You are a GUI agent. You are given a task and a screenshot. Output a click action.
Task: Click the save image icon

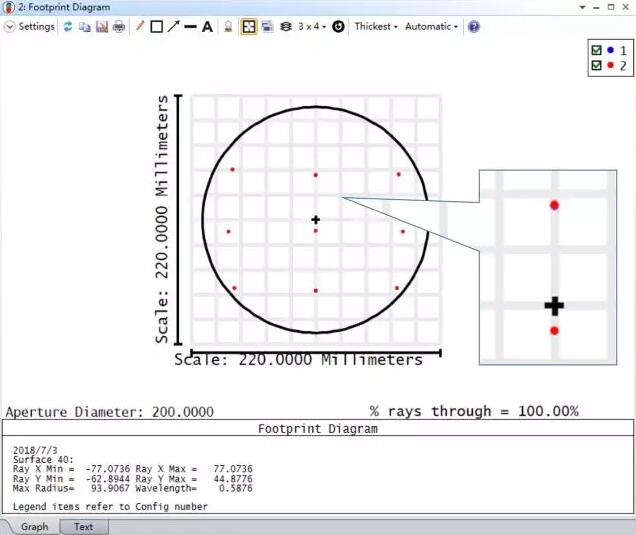pos(101,27)
